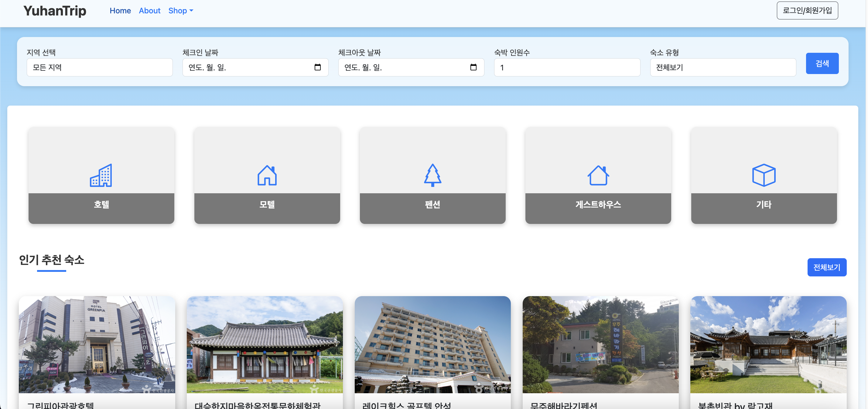
Task: Open the 숙소 유형 accommodation type dropdown
Action: click(x=723, y=67)
